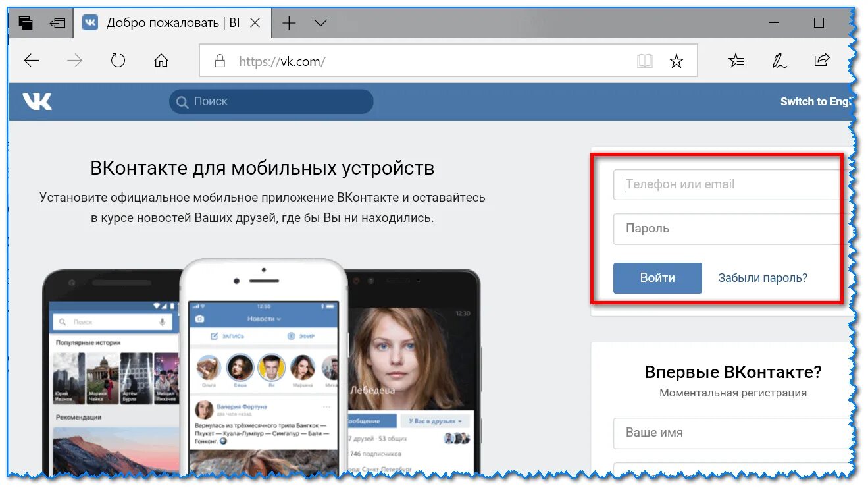
Task: Open the Favorites hub icon
Action: [736, 61]
